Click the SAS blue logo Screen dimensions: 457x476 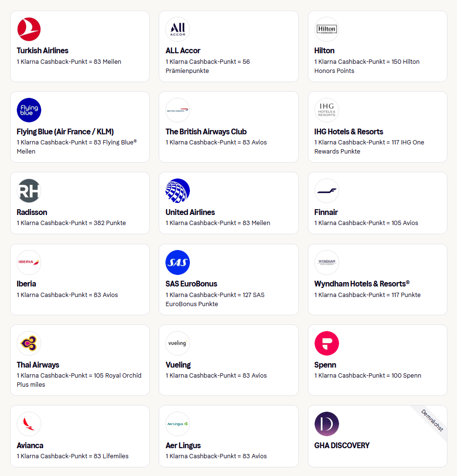(177, 262)
